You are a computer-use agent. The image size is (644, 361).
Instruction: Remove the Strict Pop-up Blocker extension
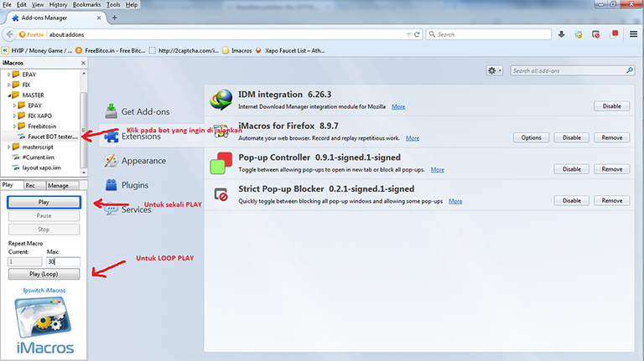[x=611, y=200]
